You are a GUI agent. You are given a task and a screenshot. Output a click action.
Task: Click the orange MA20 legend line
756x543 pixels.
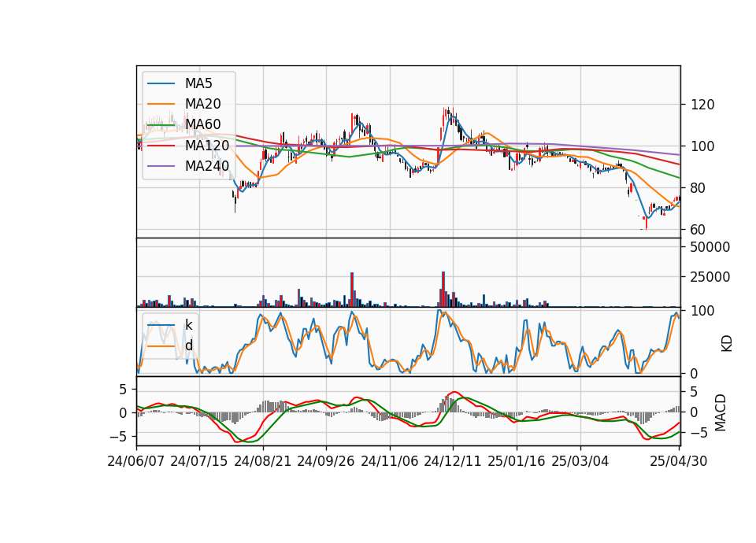click(161, 104)
